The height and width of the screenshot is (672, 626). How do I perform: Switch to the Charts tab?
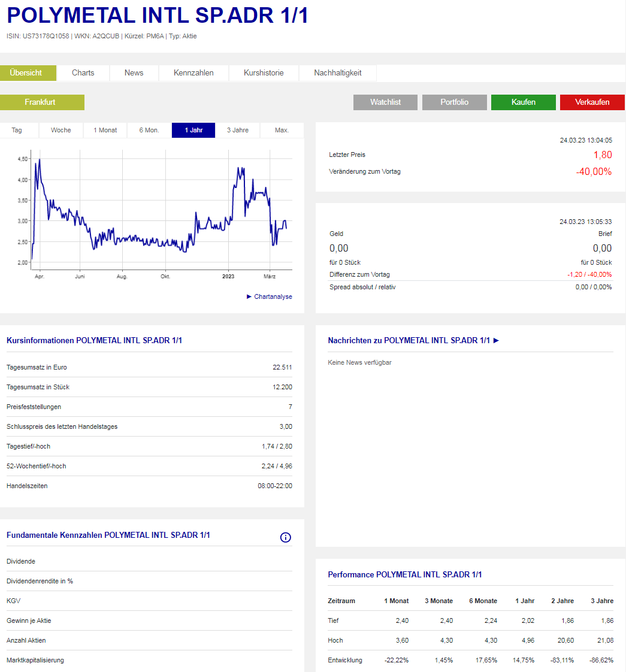(x=83, y=72)
